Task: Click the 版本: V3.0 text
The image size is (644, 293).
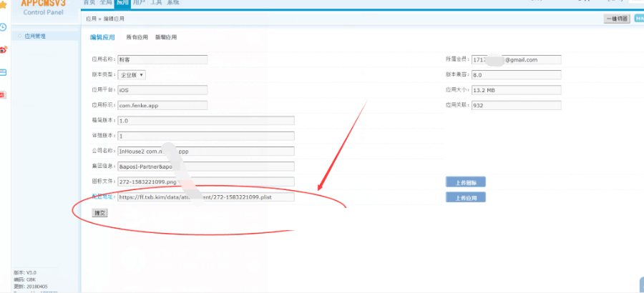Action: point(25,272)
